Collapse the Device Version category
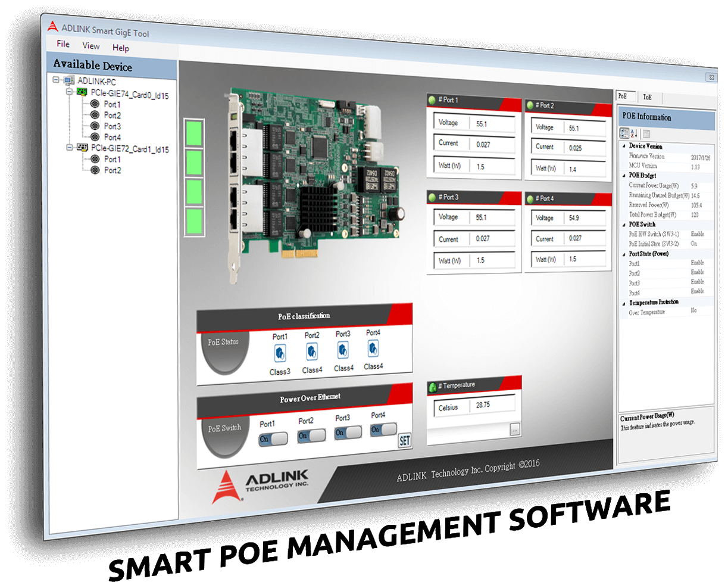Image resolution: width=728 pixels, height=582 pixels. coord(623,146)
